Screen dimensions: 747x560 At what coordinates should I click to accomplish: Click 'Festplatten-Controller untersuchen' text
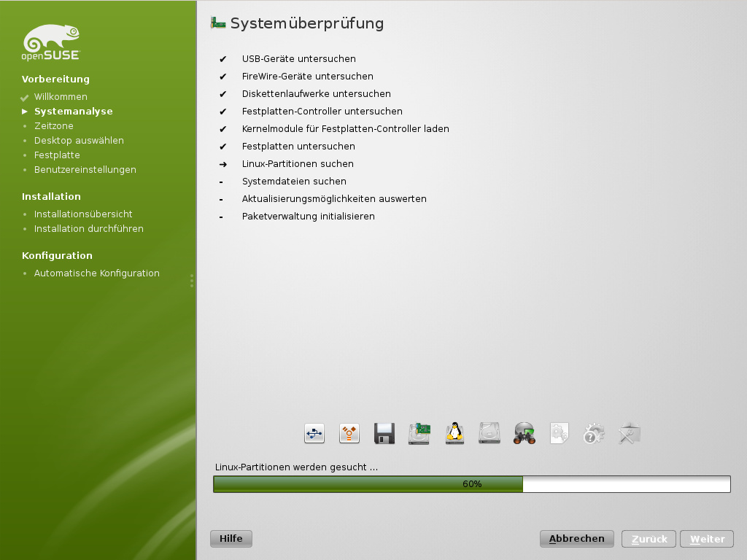322,112
